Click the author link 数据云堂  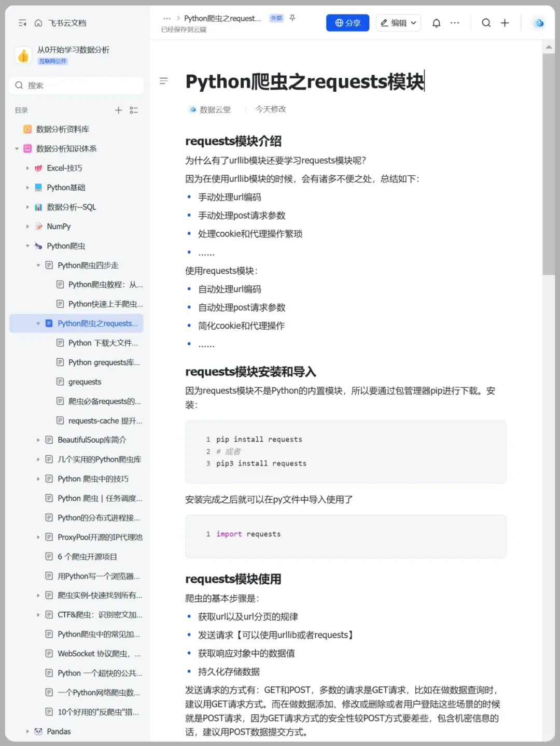point(214,109)
